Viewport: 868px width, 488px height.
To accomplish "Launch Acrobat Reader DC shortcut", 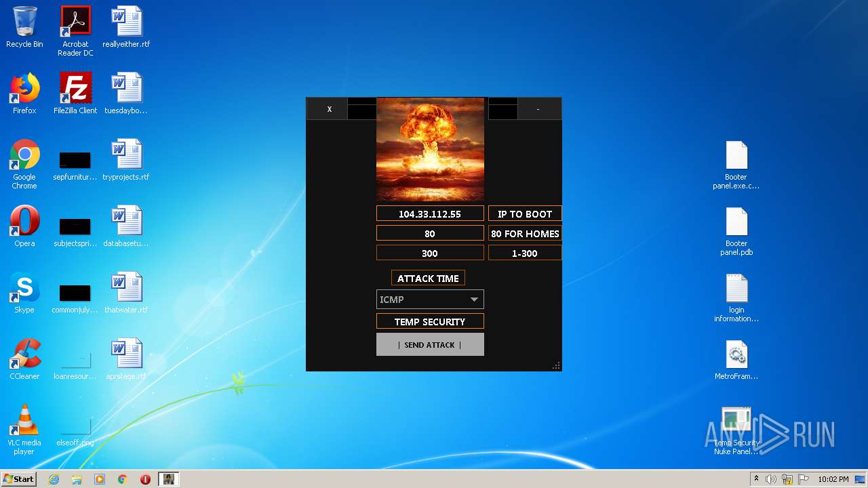I will (x=75, y=31).
